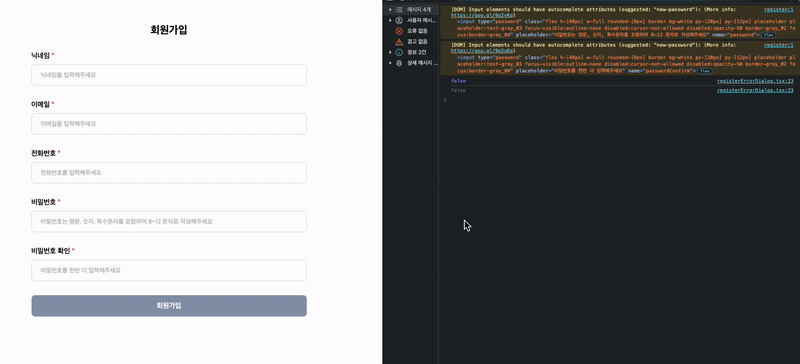Screen dimensions: 800x364
Task: Click the red error icon beside 오류 없음
Action: tap(399, 31)
